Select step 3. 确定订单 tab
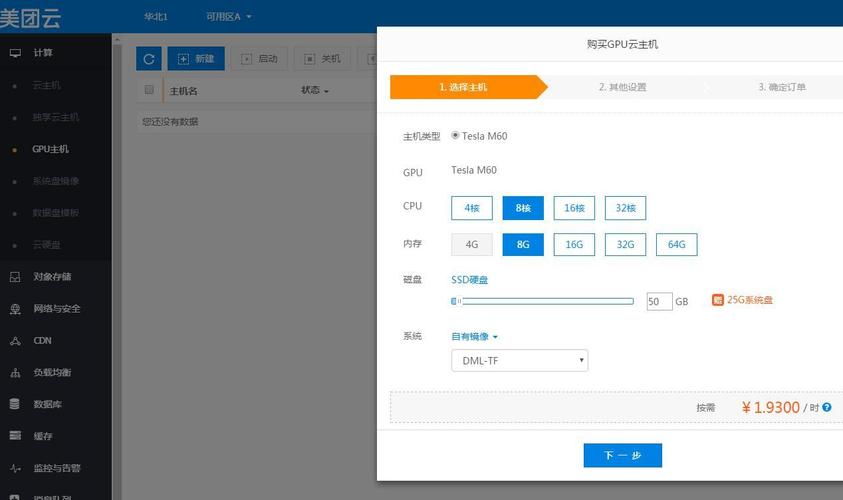The height and width of the screenshot is (500, 843). click(x=782, y=87)
